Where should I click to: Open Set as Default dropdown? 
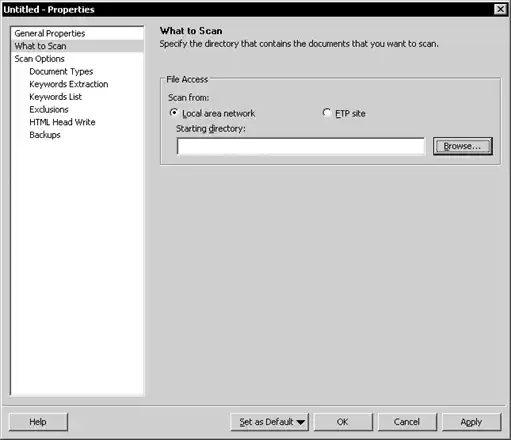[x=269, y=422]
